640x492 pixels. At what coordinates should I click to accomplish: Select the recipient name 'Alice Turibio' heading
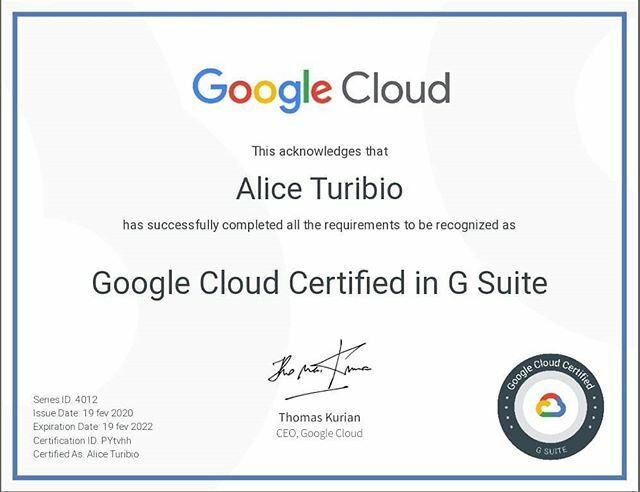pos(320,189)
